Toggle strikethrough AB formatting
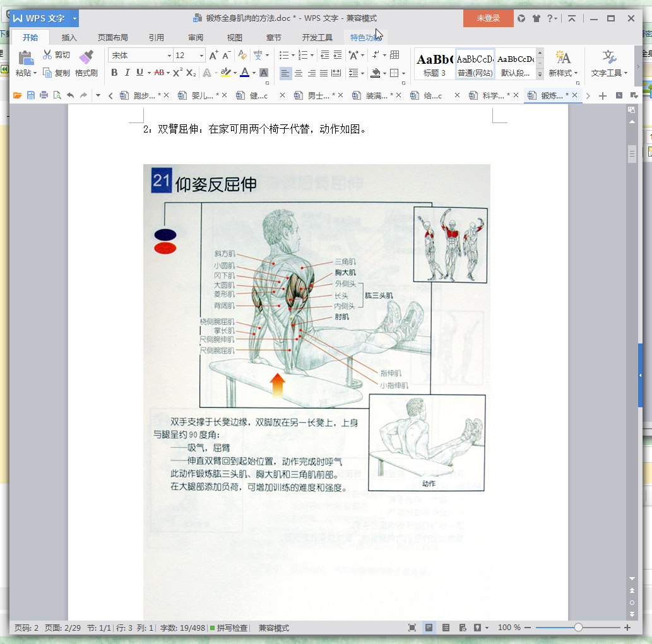The height and width of the screenshot is (644, 652). 159,73
